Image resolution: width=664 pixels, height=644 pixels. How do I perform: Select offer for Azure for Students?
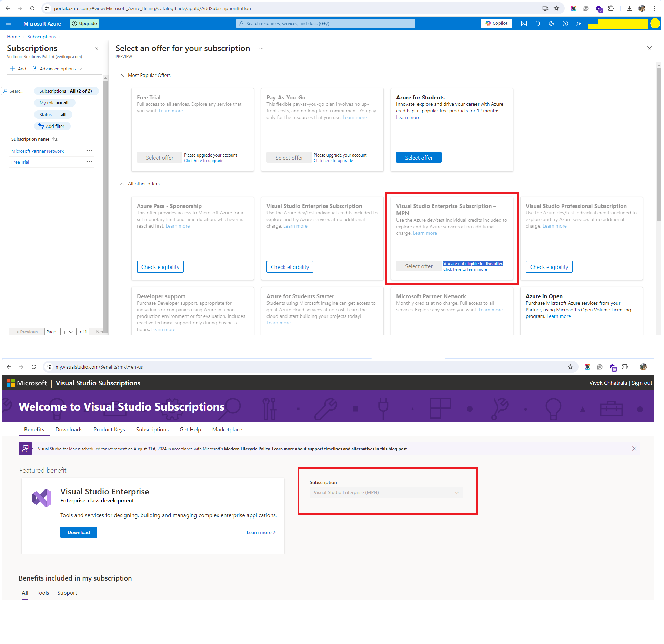coord(419,158)
